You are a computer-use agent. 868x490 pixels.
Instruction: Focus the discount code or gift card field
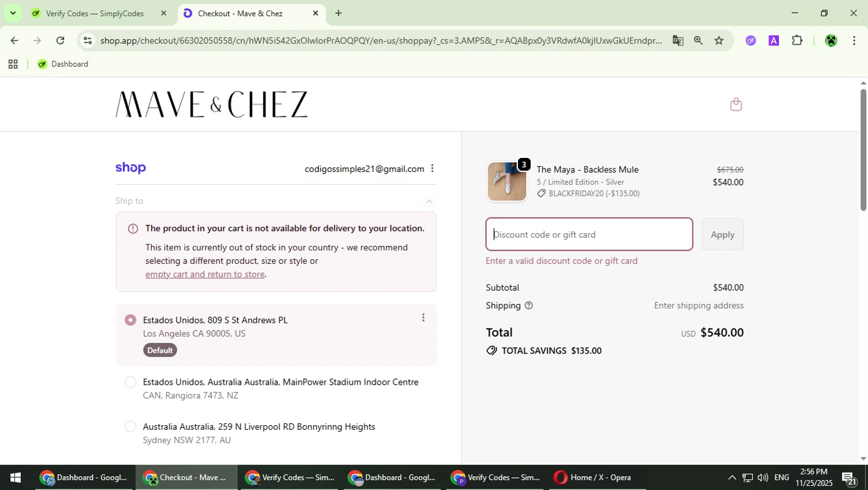click(589, 234)
